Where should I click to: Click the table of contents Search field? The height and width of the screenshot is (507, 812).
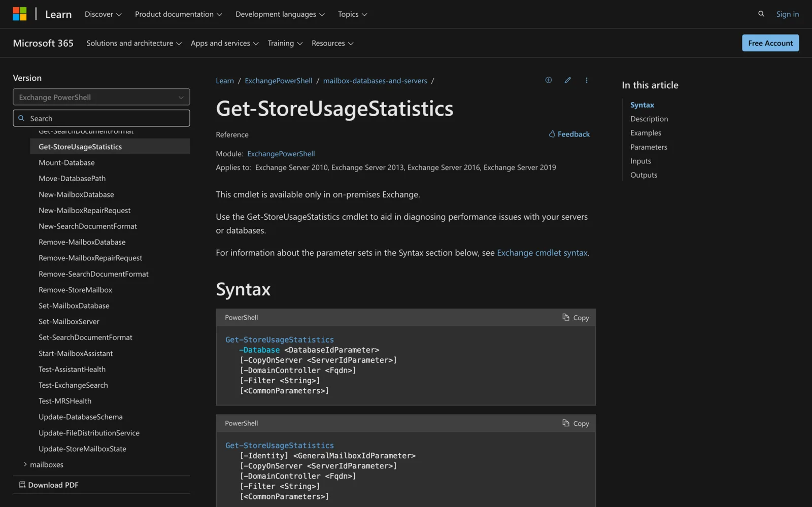(x=101, y=118)
